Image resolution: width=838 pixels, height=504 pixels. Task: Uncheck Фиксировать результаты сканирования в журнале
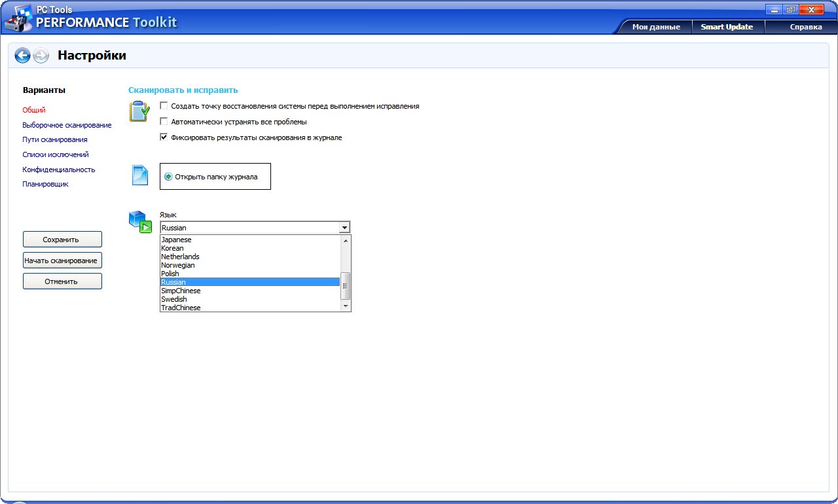tap(164, 137)
